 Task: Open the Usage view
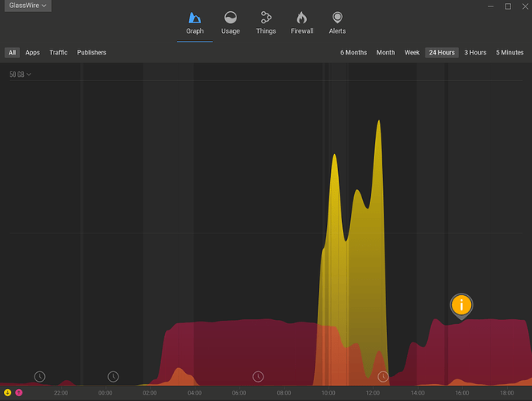pos(230,22)
